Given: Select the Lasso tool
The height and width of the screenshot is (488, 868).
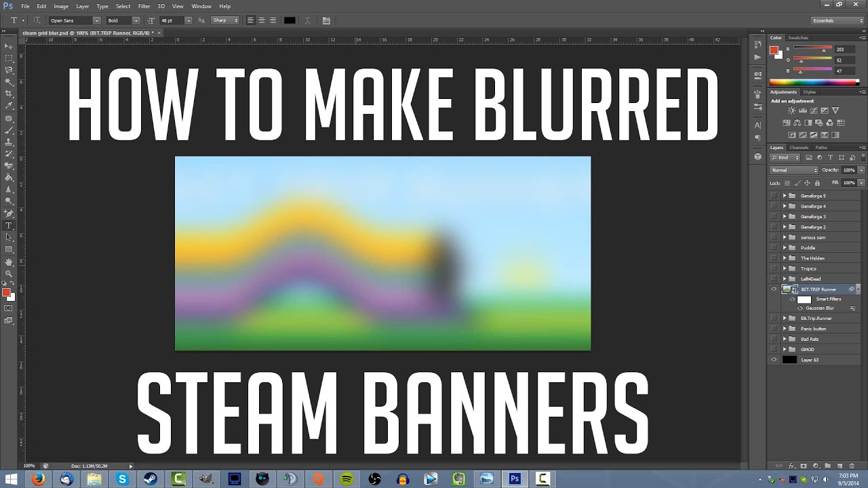Looking at the screenshot, I should coord(9,70).
